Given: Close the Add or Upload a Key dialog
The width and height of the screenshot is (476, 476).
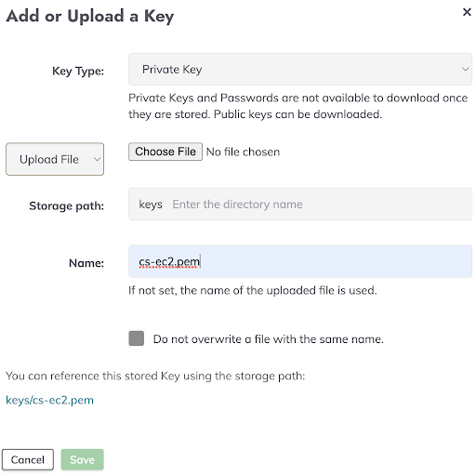Looking at the screenshot, I should click(x=467, y=12).
